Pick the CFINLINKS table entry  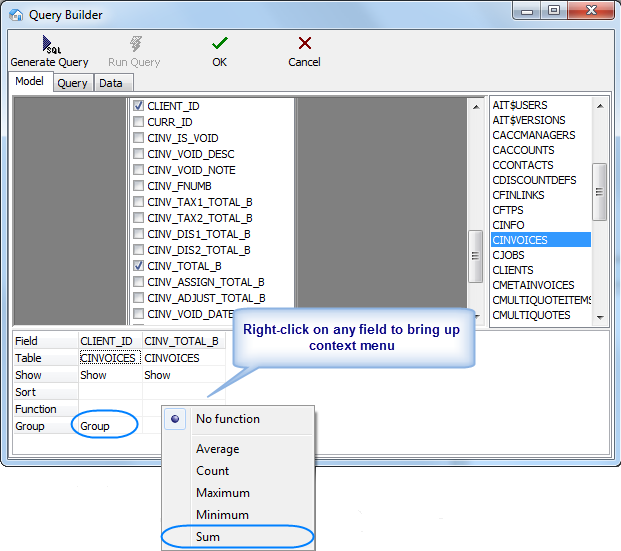point(541,195)
